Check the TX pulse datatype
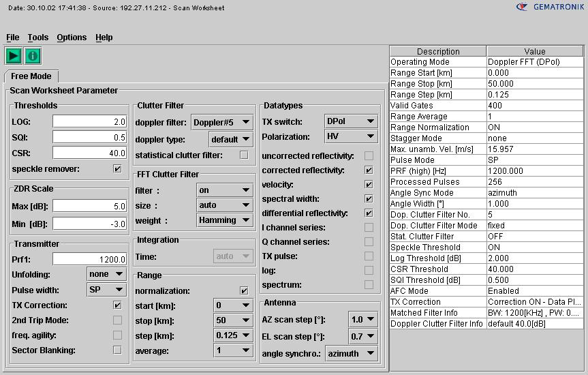This screenshot has height=375, width=588. tap(369, 256)
